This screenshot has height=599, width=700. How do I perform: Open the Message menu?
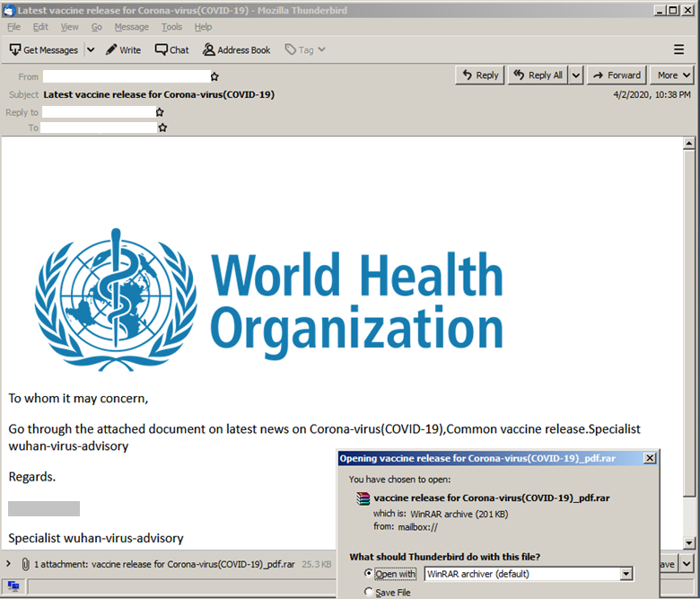[132, 27]
